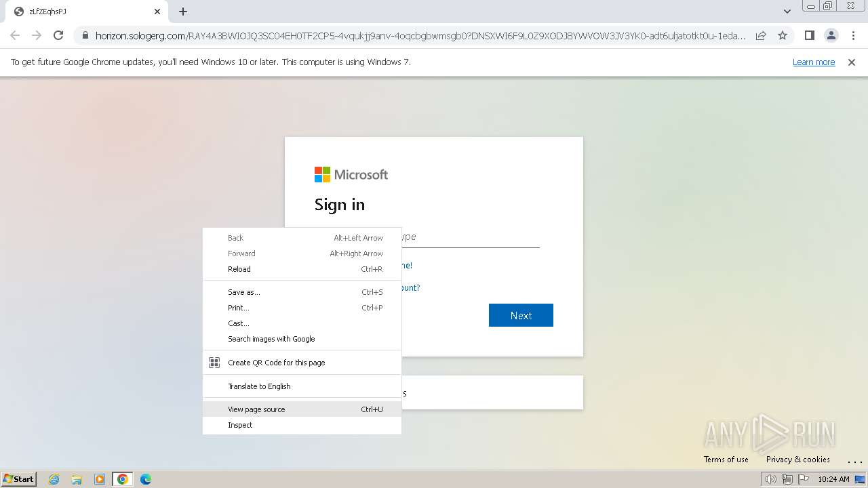
Task: Click the footer ellipsis dots
Action: (854, 461)
